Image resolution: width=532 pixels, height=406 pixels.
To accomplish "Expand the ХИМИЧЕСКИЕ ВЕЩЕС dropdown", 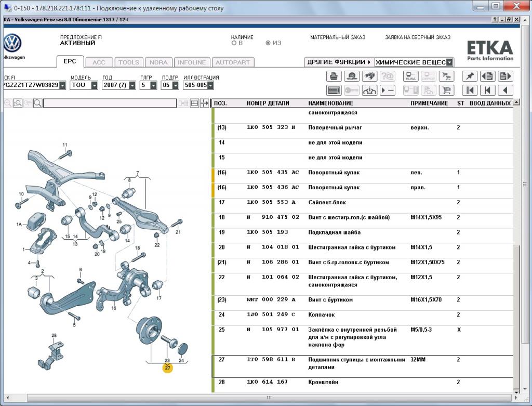I will (x=449, y=62).
